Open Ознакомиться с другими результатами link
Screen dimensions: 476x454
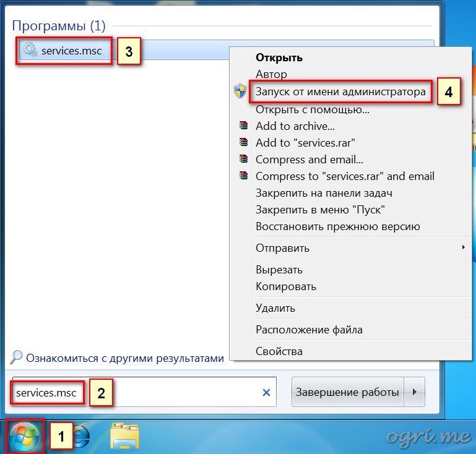click(125, 358)
